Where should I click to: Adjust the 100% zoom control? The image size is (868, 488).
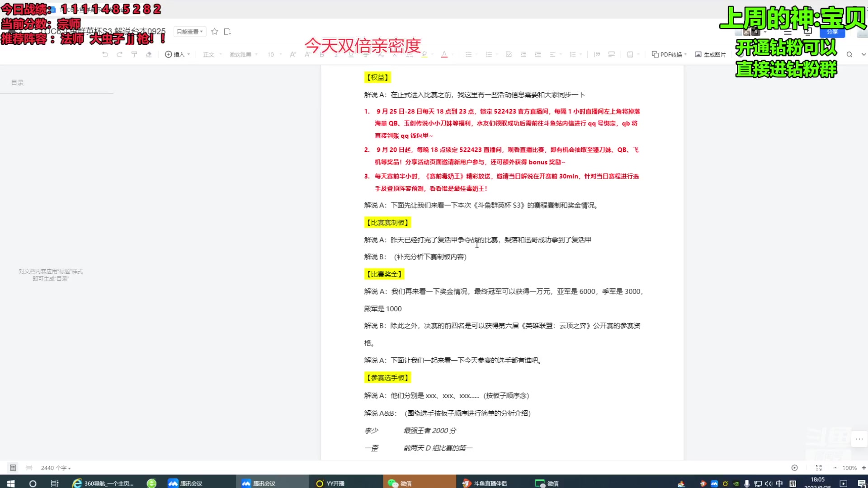pos(850,468)
